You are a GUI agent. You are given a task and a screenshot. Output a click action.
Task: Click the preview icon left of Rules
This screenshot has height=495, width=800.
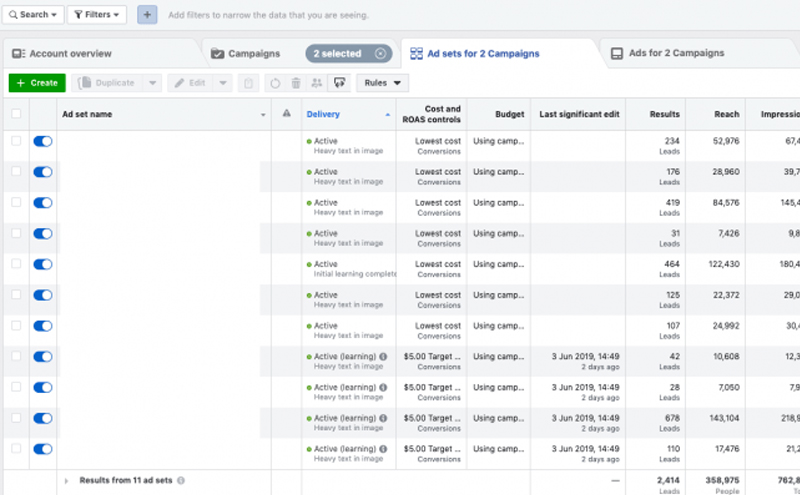[x=339, y=83]
